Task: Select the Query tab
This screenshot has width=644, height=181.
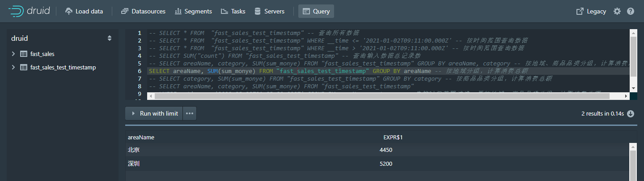Action: (x=316, y=11)
